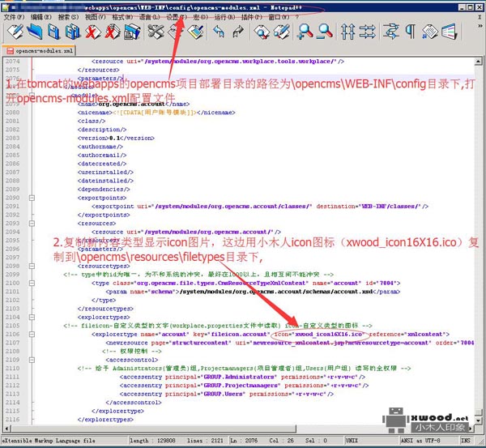Redo the edit with the Redo arrow
Image resolution: width=486 pixels, height=448 pixels.
coord(238,32)
